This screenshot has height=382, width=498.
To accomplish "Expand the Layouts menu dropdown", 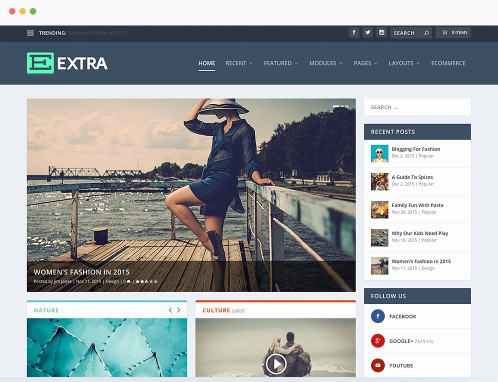I will pos(404,63).
